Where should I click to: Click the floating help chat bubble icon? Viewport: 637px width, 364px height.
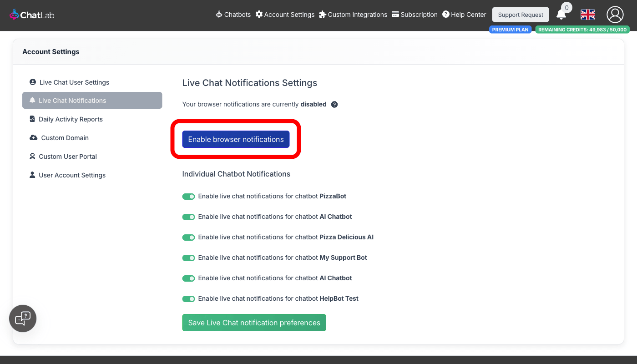point(23,318)
